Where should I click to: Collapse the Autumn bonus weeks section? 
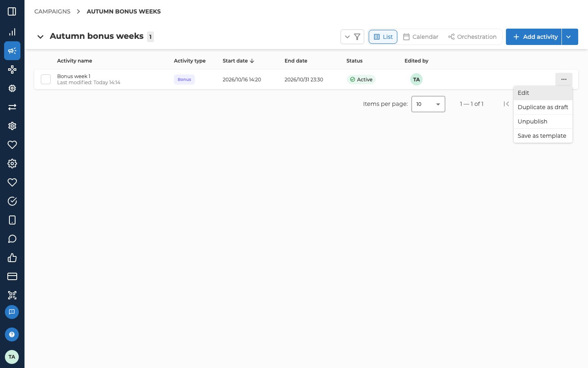[x=40, y=37]
